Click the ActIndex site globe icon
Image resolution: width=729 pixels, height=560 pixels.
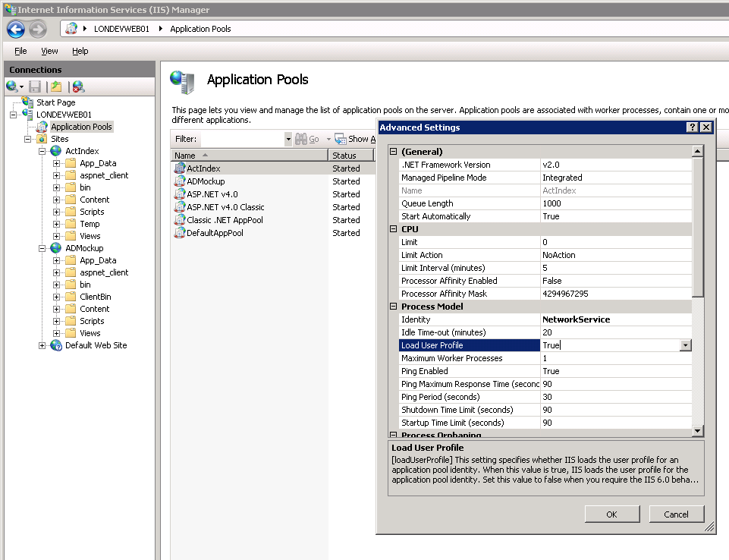click(56, 151)
